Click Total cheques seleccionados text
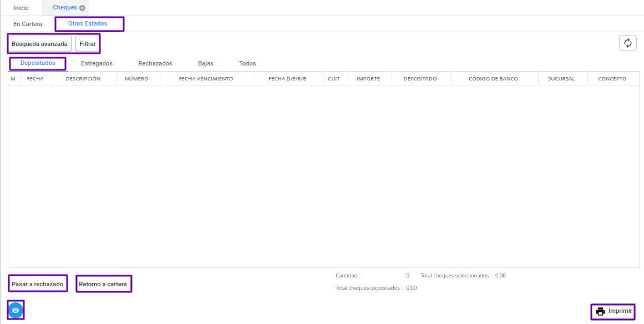 [x=456, y=276]
